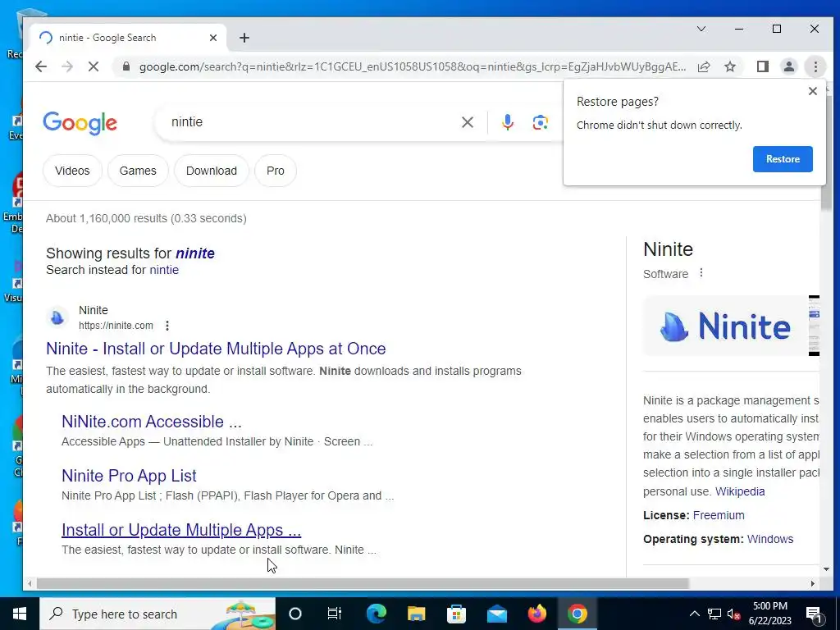This screenshot has height=630, width=840.
Task: Open Microsoft Store from the taskbar
Action: [x=456, y=614]
